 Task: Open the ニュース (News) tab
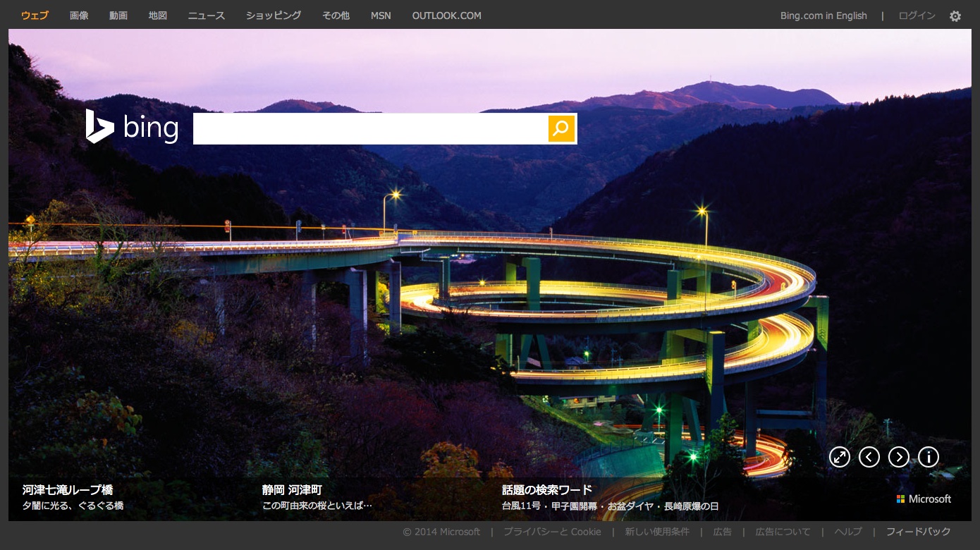coord(206,16)
